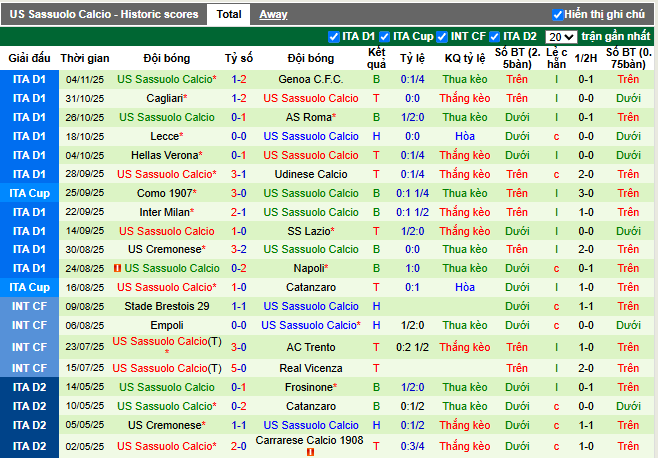Open the 3-1 score against Udinese
Image resolution: width=658 pixels, height=458 pixels.
(x=239, y=174)
